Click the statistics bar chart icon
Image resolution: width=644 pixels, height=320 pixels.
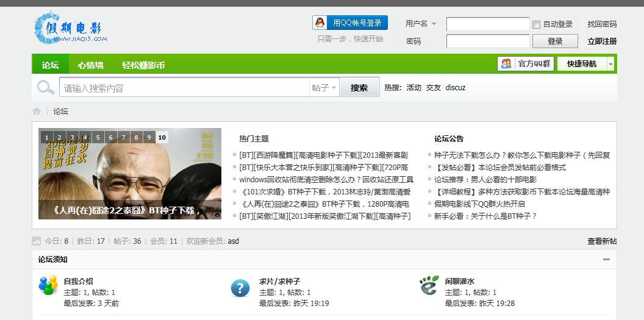click(x=36, y=241)
